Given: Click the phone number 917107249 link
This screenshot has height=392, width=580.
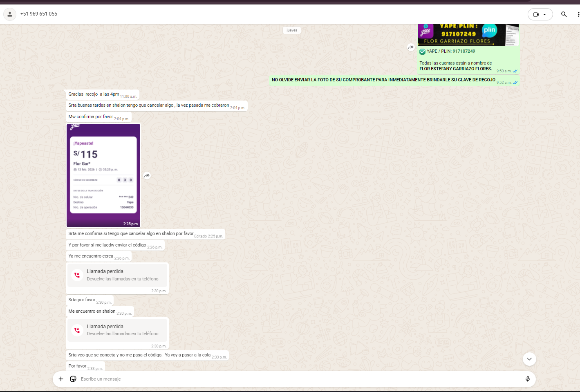Looking at the screenshot, I should [x=464, y=52].
